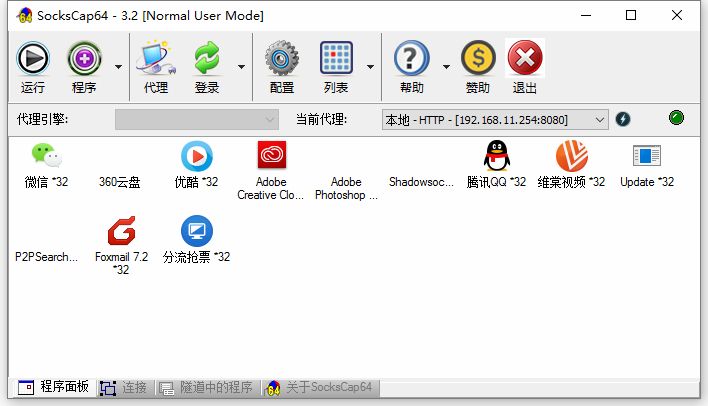
Task: Open the 代理 (Proxy) toolbar icon
Action: 156,58
